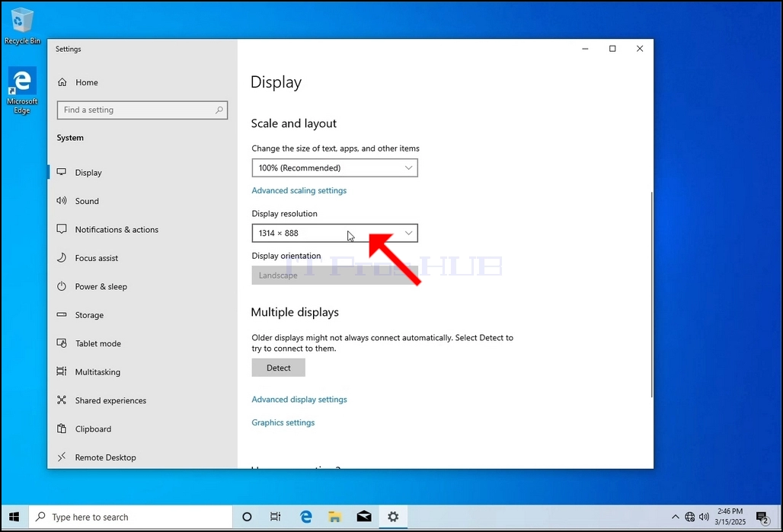
Task: Click the Clipboard icon in sidebar
Action: [62, 428]
